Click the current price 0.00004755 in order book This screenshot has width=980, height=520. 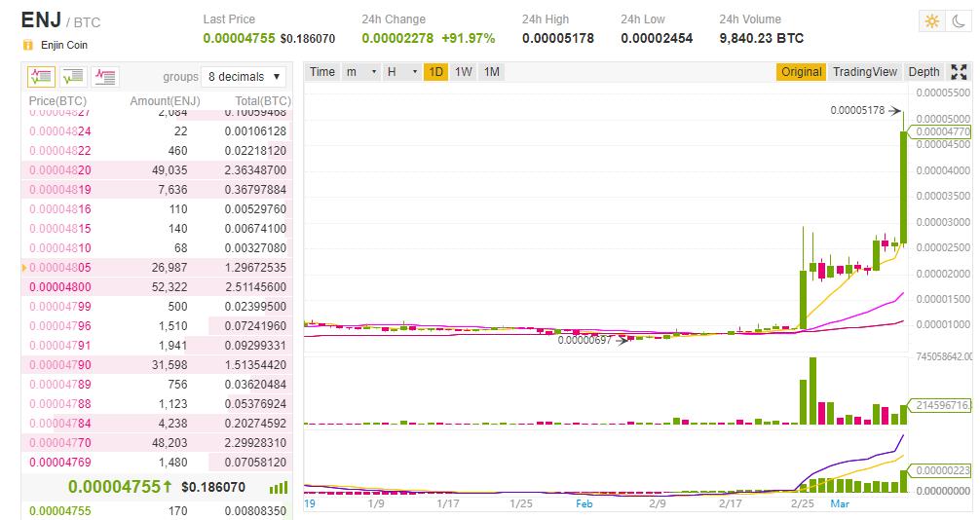(115, 487)
